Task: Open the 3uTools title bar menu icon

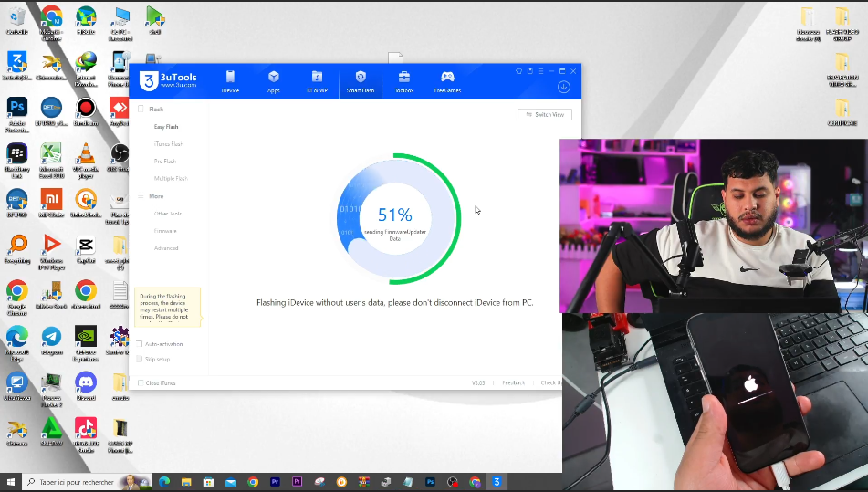Action: 541,71
